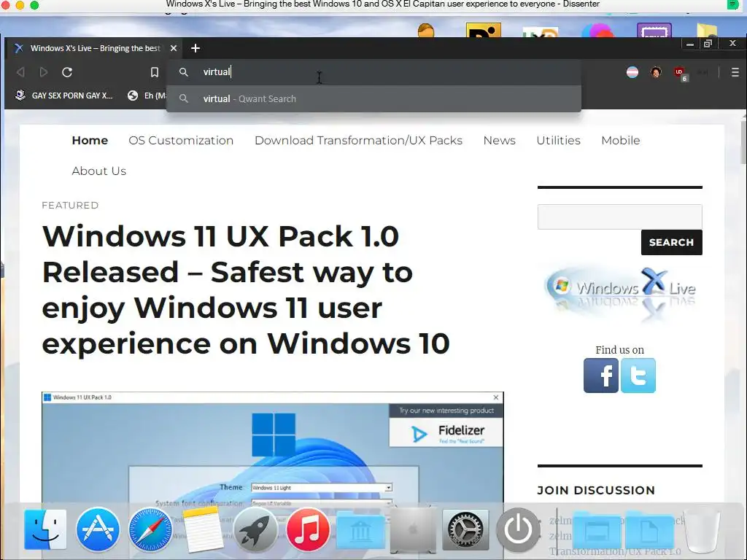The image size is (747, 560).
Task: Open the Twitter icon under Find us on
Action: tap(638, 376)
